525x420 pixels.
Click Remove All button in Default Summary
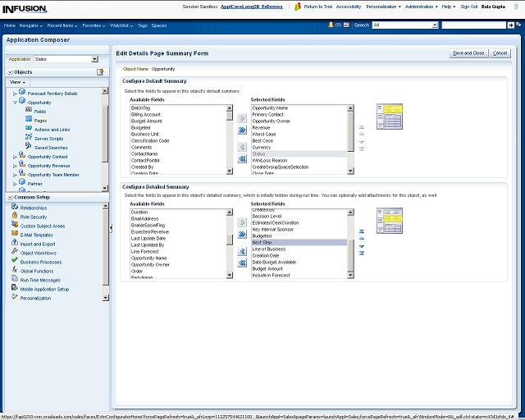click(x=242, y=158)
